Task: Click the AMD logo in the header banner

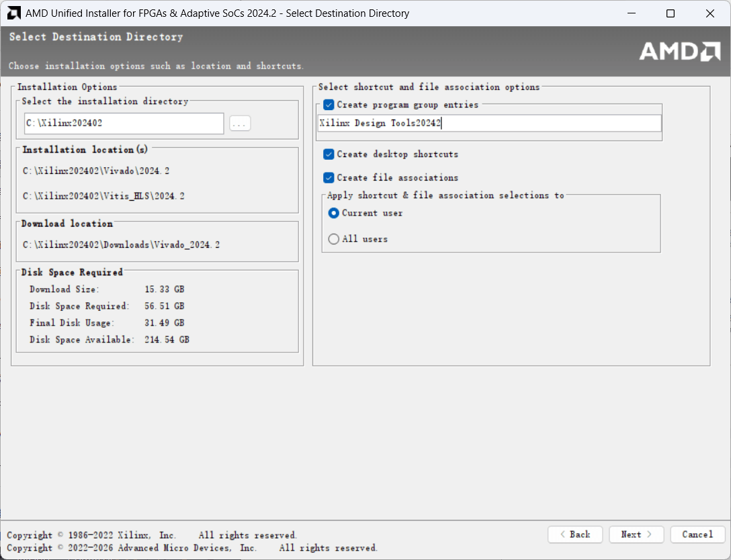Action: coord(679,52)
